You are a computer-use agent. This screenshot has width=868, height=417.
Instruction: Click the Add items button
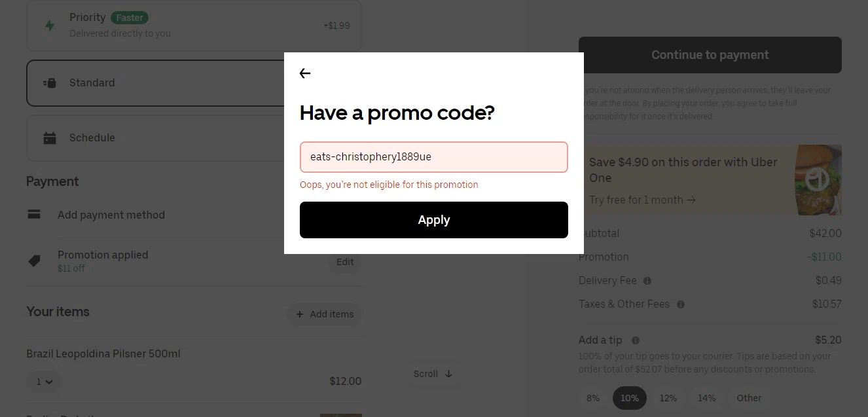[325, 314]
